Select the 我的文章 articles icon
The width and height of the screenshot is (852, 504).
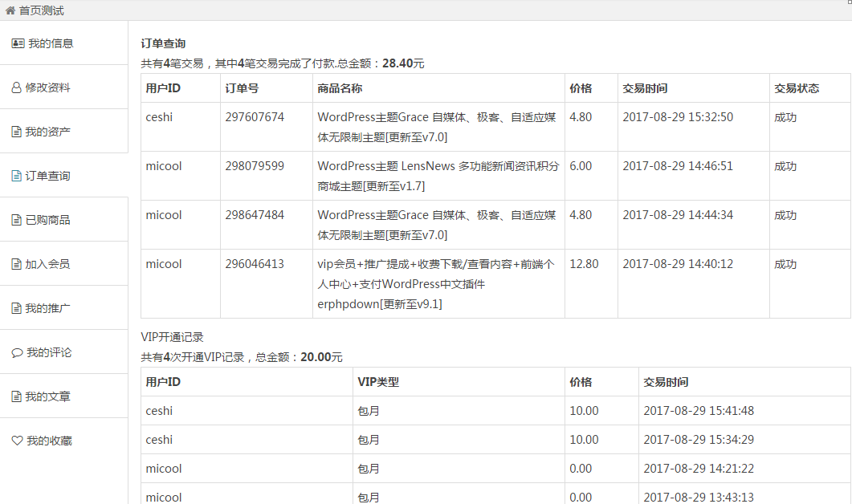tap(17, 395)
